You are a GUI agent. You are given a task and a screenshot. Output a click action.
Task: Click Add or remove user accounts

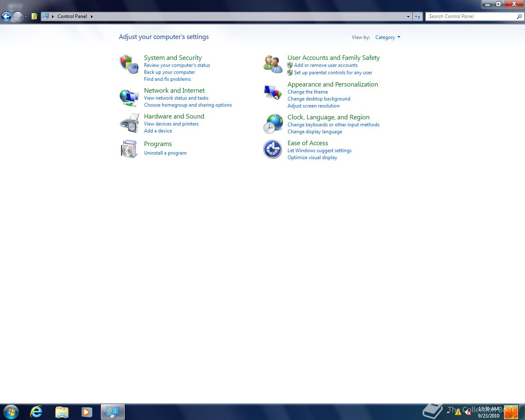click(326, 65)
